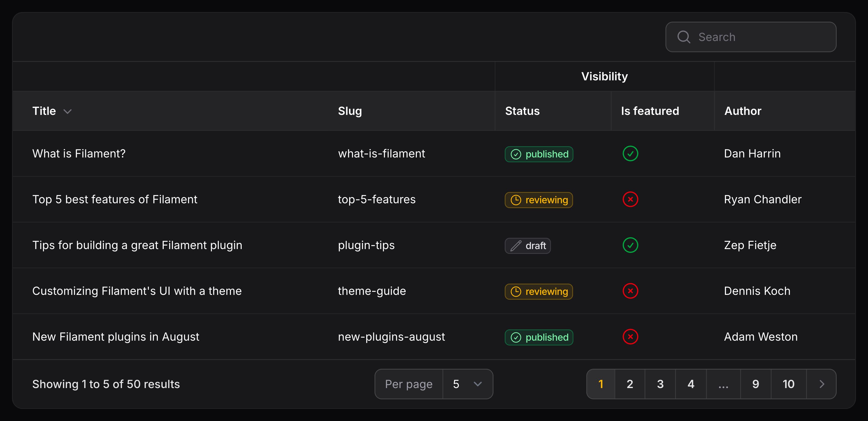Viewport: 868px width, 421px height.
Task: Click reviewing badge for top-5-features row
Action: tap(539, 200)
